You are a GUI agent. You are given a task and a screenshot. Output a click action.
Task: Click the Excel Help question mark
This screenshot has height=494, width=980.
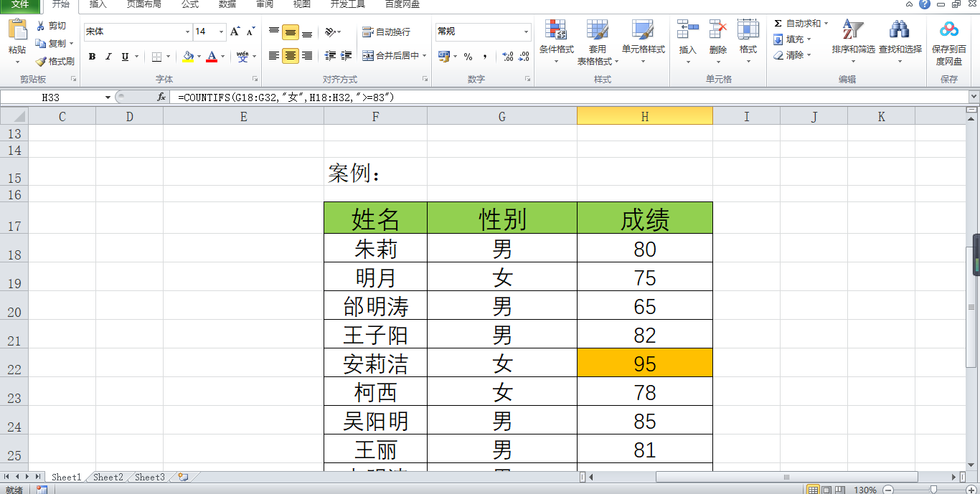924,4
